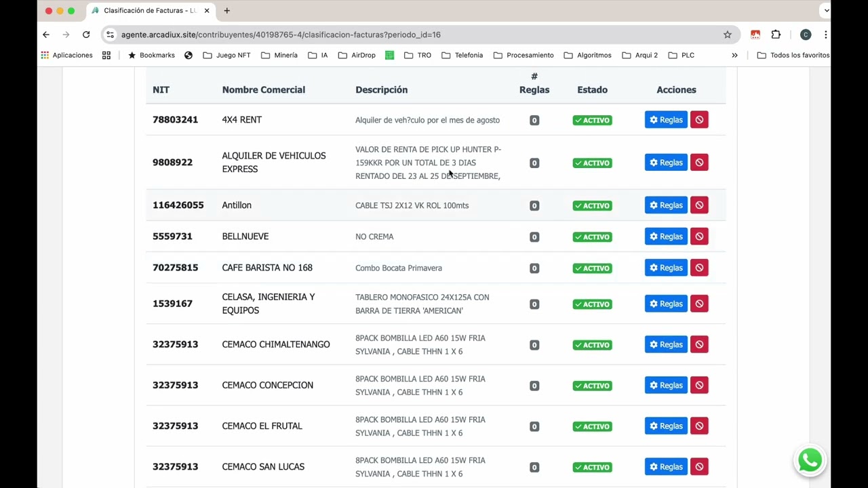Open Reglas for CEMACO EL FRUTAL
Image resolution: width=868 pixels, height=488 pixels.
coord(666,426)
